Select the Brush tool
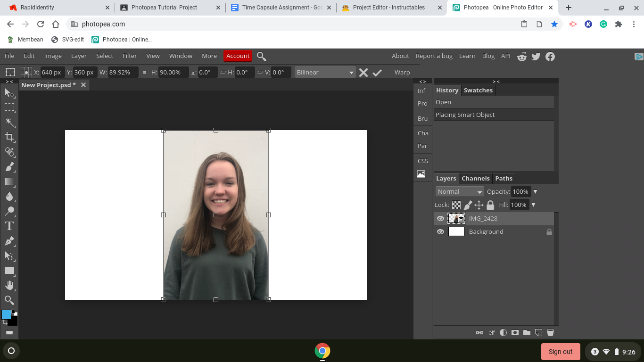 click(9, 167)
